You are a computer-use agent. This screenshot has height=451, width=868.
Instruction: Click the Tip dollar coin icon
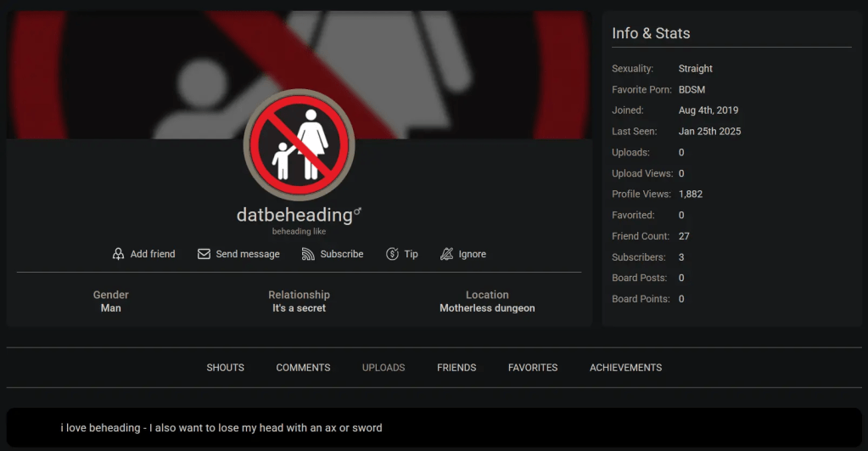pos(392,254)
